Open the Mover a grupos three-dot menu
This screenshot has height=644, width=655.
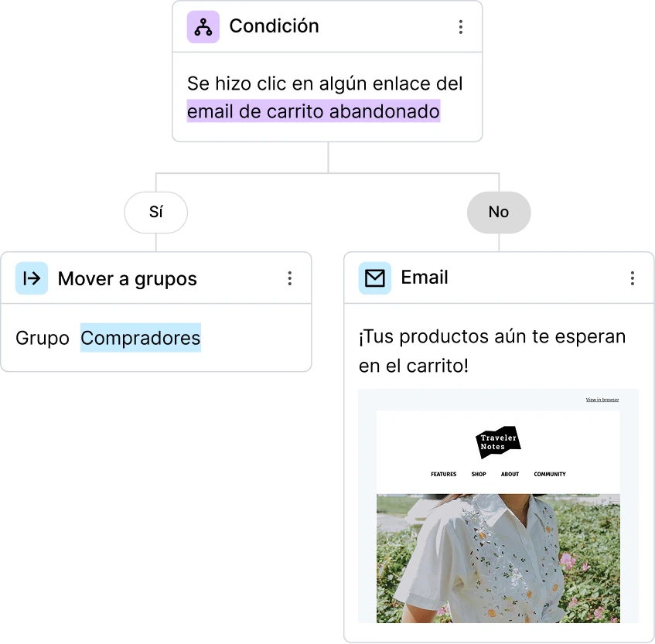tap(289, 278)
